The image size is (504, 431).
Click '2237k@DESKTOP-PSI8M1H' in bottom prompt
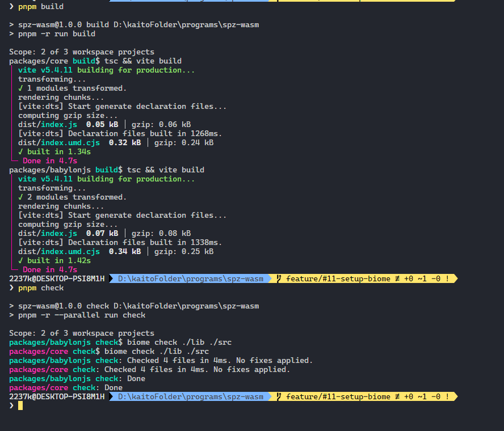click(x=57, y=396)
